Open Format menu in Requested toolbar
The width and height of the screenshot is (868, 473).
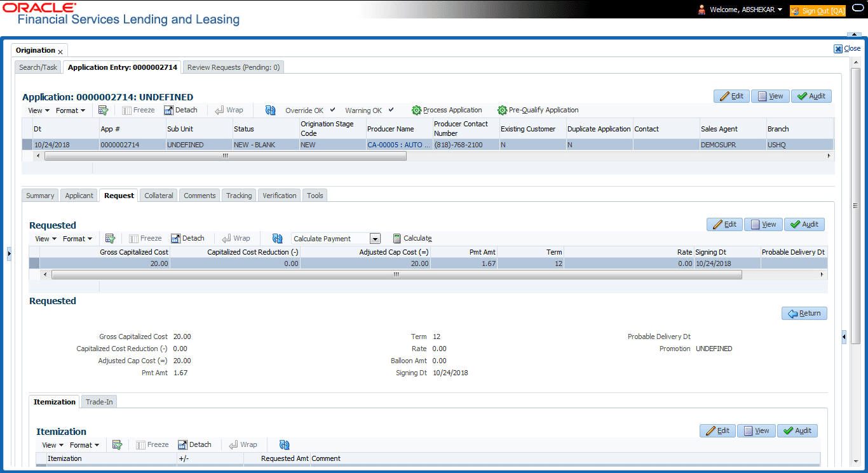click(78, 239)
